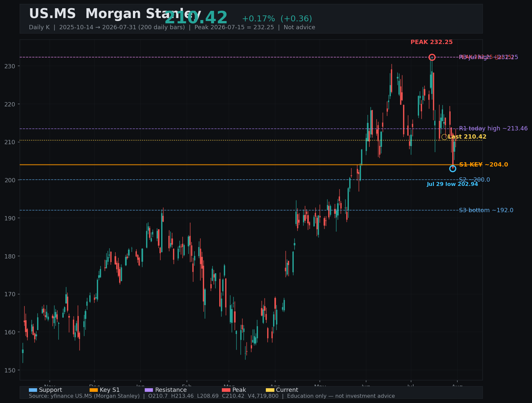This screenshot has height=403, width=532.
Task: Click the "PEAK 232.25" annotation label
Action: pos(432,42)
